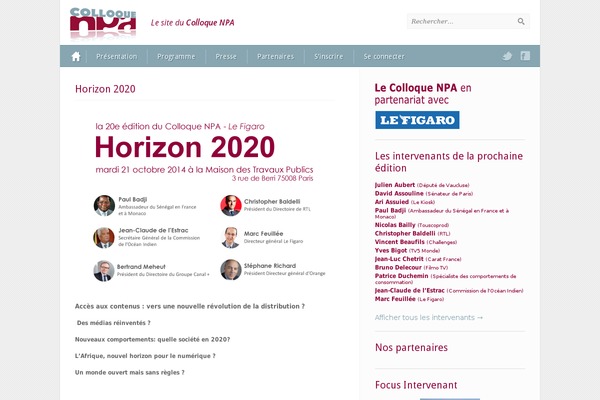This screenshot has height=400, width=600.
Task: Click 'Focus Intervenant' sidebar heading
Action: click(416, 385)
